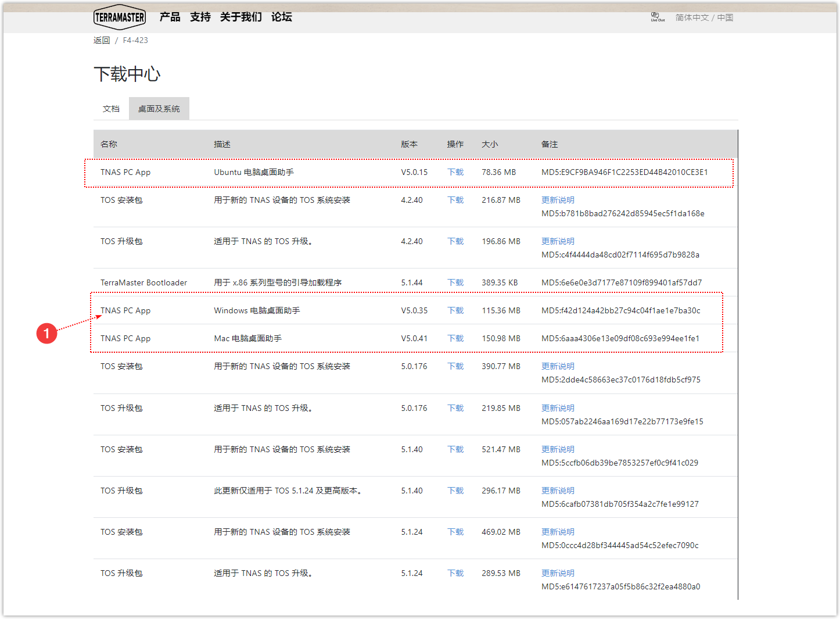Screen dimensions: 840x619
Task: Open the 论坛 menu item
Action: point(281,17)
